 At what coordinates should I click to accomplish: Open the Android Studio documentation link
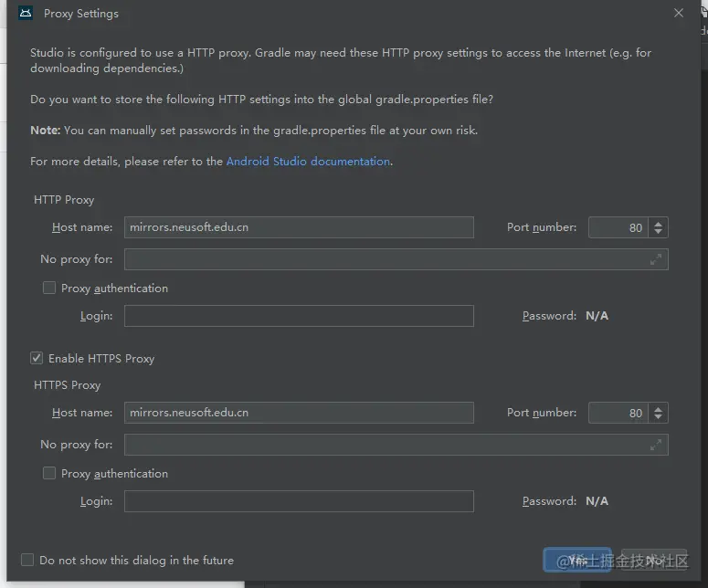pyautogui.click(x=309, y=161)
